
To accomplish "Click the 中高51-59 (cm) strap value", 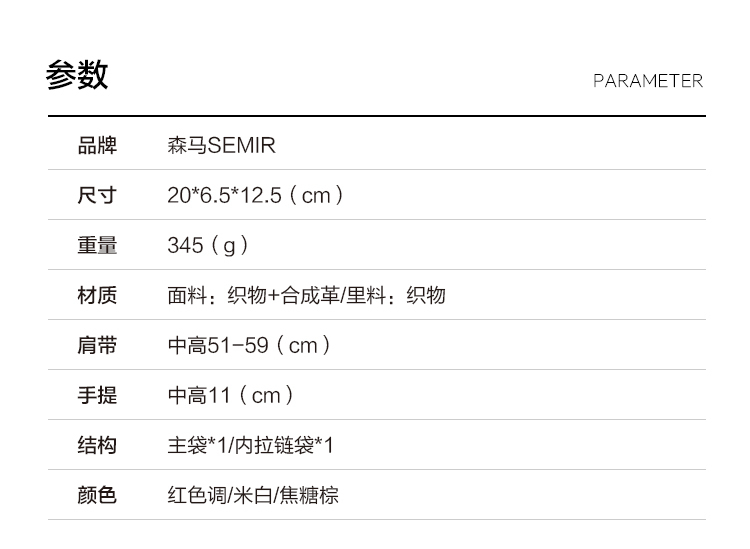I will (x=249, y=346).
